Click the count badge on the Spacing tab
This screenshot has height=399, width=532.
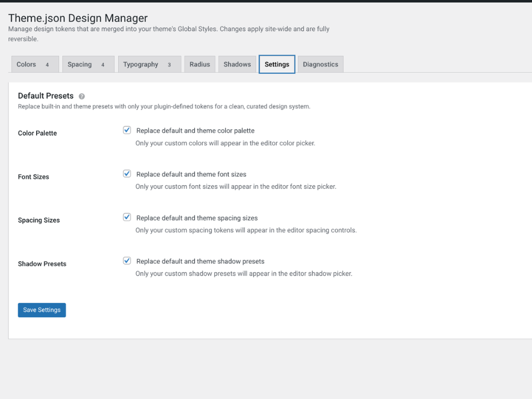click(x=103, y=65)
